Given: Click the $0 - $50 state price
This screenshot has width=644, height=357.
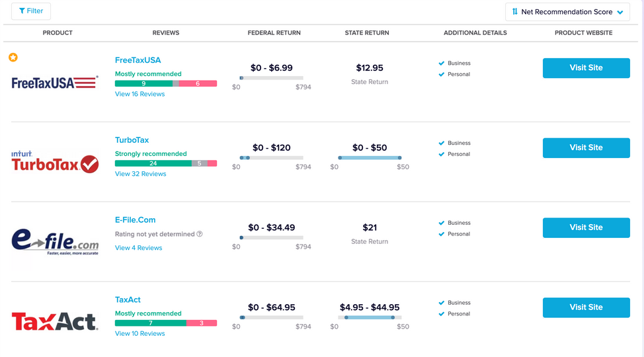Looking at the screenshot, I should 370,147.
